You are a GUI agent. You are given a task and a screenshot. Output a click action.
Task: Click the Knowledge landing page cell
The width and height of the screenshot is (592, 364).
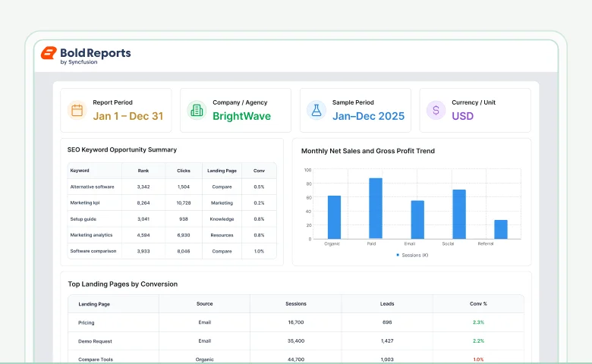pyautogui.click(x=222, y=218)
